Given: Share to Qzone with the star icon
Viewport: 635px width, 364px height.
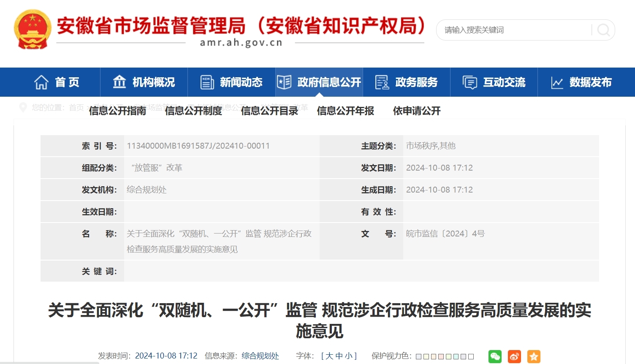Looking at the screenshot, I should [x=534, y=356].
